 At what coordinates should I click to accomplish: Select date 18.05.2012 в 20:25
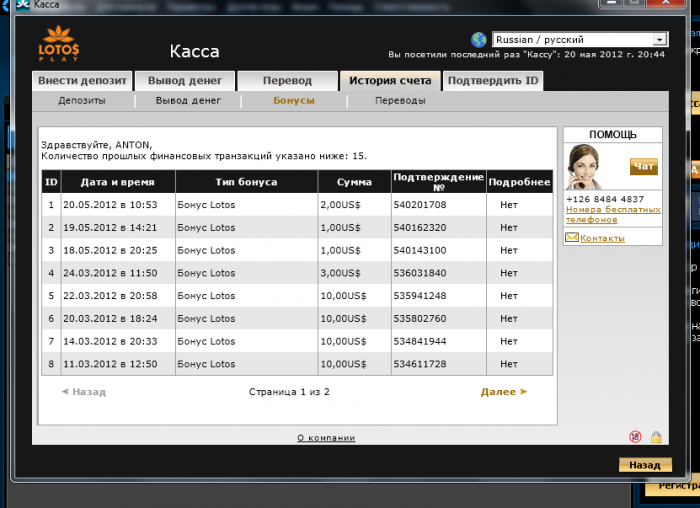pos(110,250)
